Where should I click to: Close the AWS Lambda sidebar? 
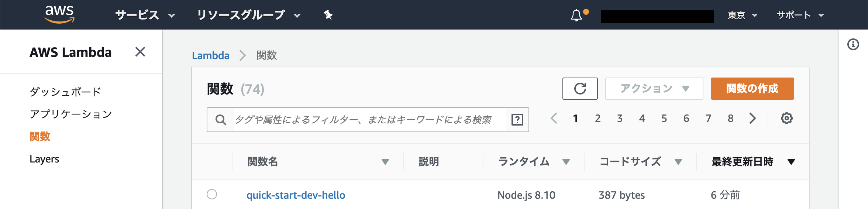coord(140,52)
